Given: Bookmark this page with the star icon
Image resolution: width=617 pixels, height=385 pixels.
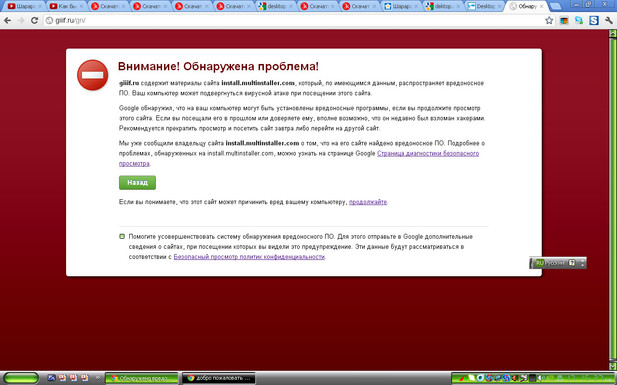Looking at the screenshot, I should click(549, 20).
